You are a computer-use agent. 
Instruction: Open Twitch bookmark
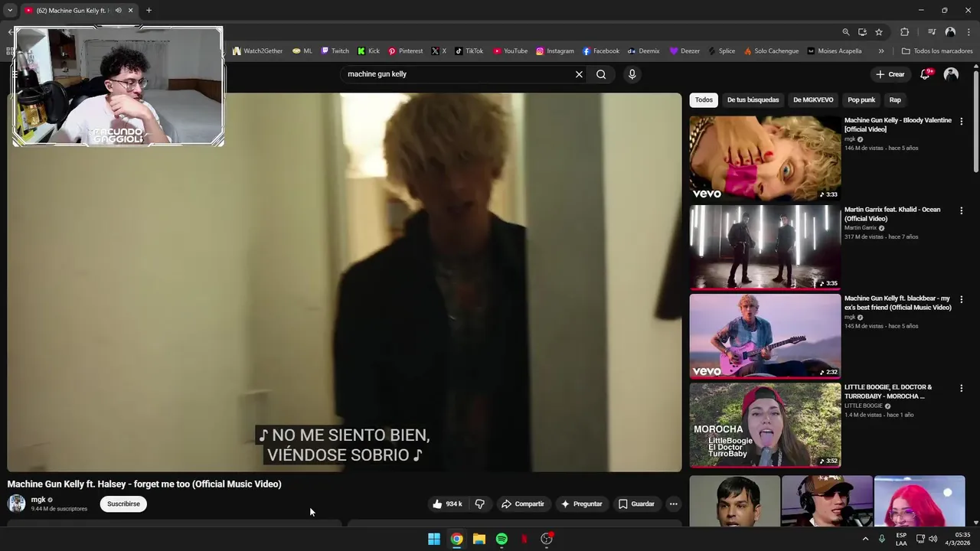(335, 51)
